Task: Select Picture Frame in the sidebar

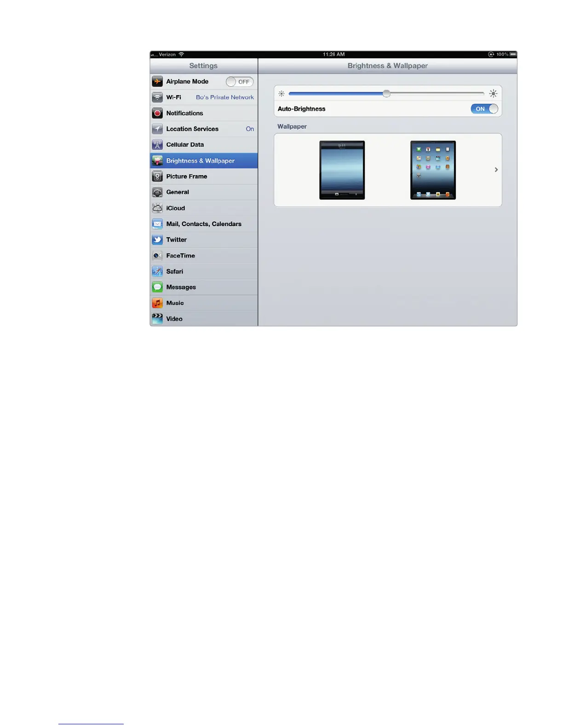Action: pos(204,176)
